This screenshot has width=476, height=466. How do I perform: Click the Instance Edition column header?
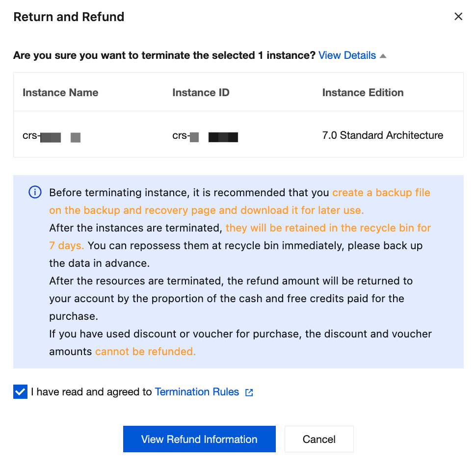click(363, 93)
